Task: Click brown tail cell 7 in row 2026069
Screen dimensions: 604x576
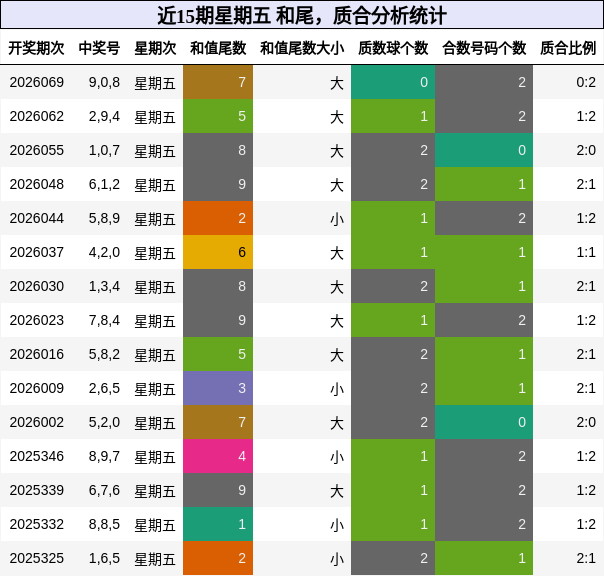Action: [x=218, y=82]
